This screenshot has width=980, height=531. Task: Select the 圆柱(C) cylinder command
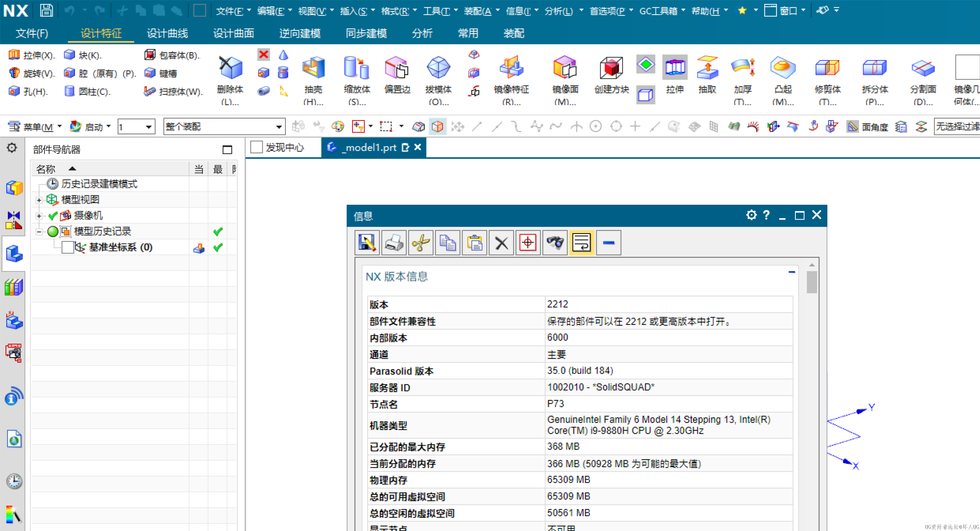pos(87,91)
